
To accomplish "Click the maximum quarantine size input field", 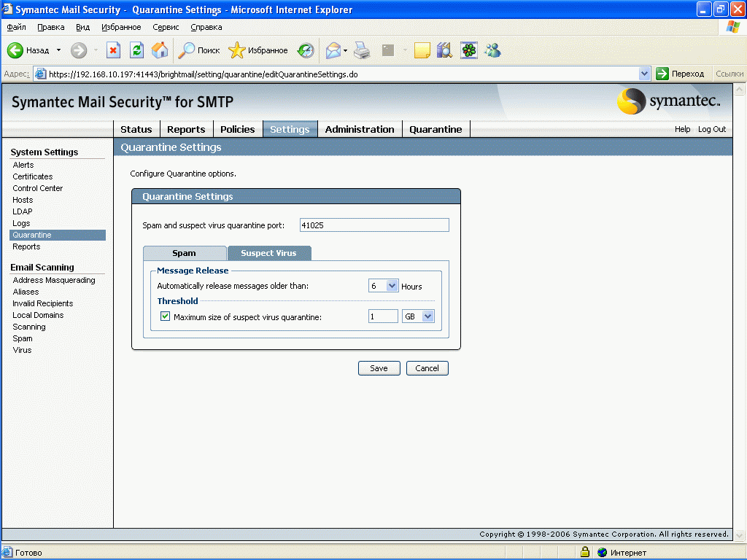I will pyautogui.click(x=383, y=316).
